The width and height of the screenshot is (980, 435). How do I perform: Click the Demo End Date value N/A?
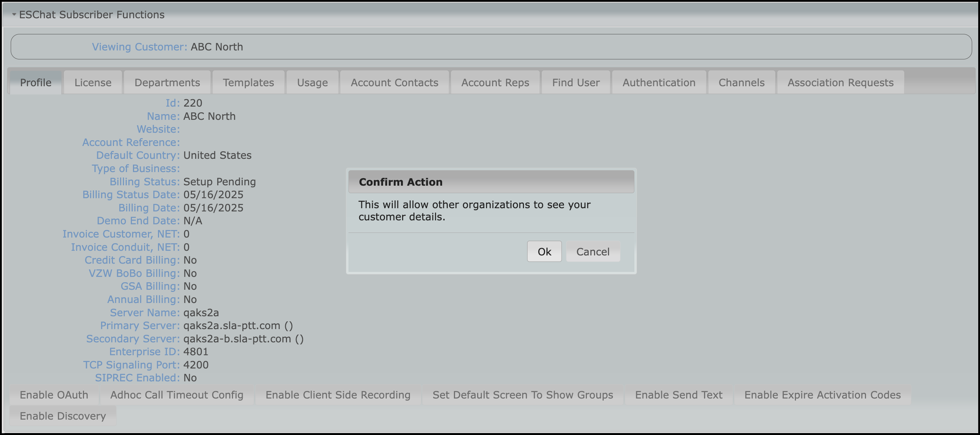point(193,221)
